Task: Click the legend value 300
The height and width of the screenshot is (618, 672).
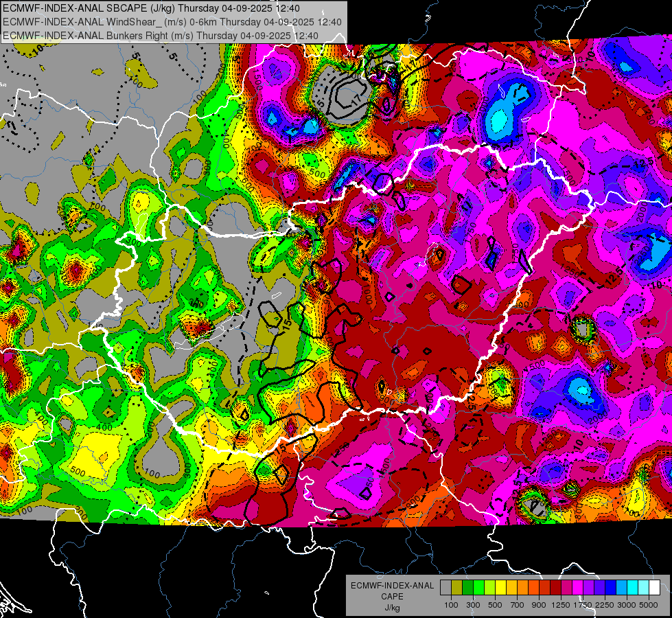Action: [473, 605]
